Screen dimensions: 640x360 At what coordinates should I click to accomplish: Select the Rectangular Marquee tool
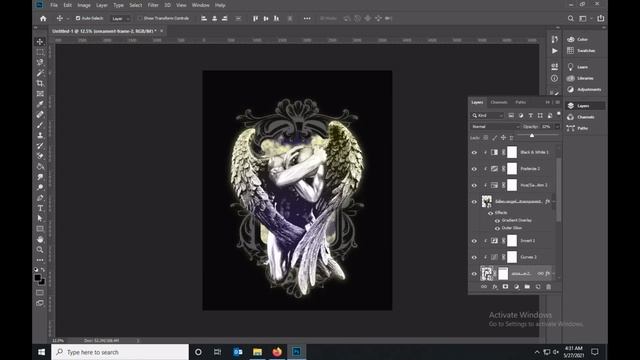point(40,52)
